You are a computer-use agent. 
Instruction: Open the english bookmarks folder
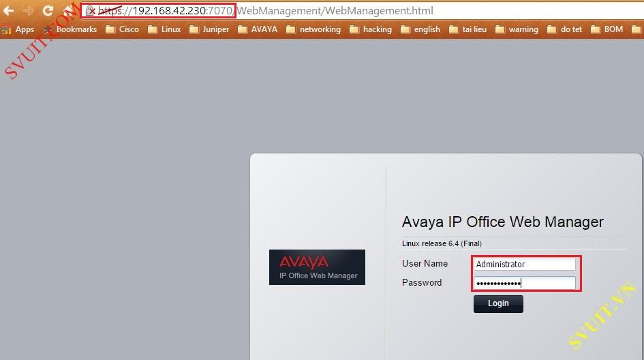420,29
